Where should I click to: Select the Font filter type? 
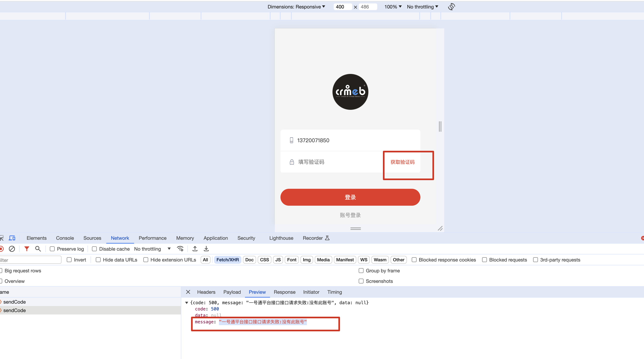(x=292, y=260)
